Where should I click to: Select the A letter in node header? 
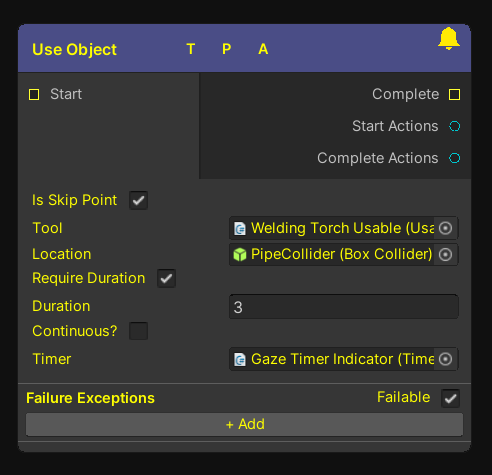pos(263,49)
